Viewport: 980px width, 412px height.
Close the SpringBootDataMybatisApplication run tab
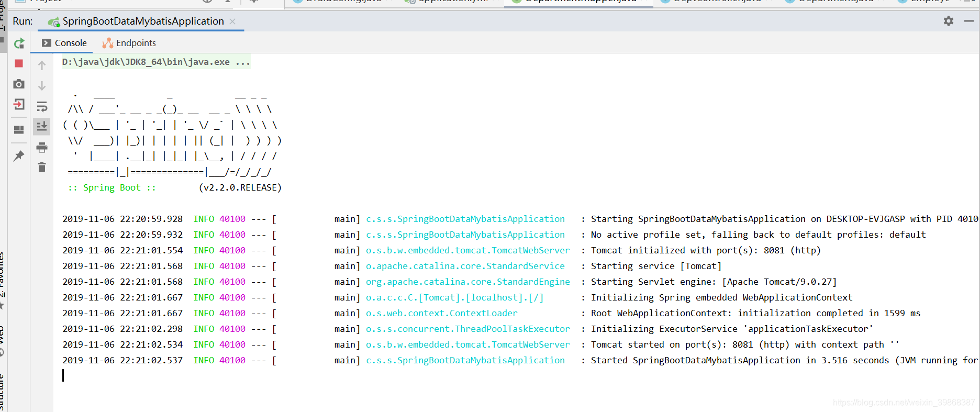[232, 21]
